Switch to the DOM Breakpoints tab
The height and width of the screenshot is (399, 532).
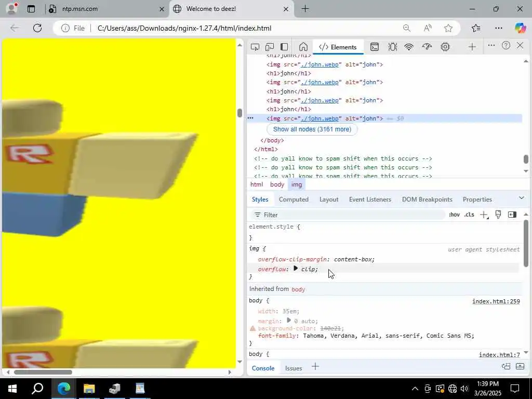click(427, 199)
